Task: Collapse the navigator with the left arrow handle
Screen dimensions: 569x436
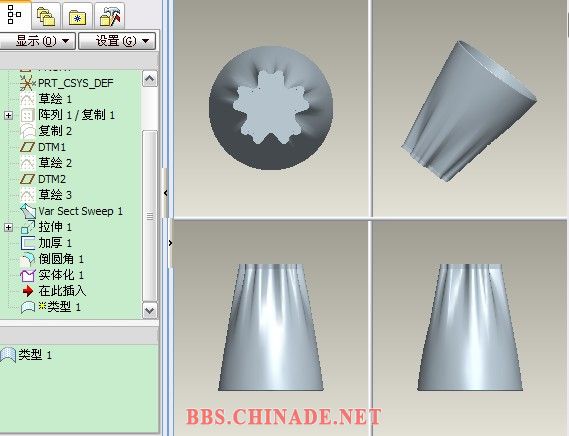Action: tap(165, 193)
